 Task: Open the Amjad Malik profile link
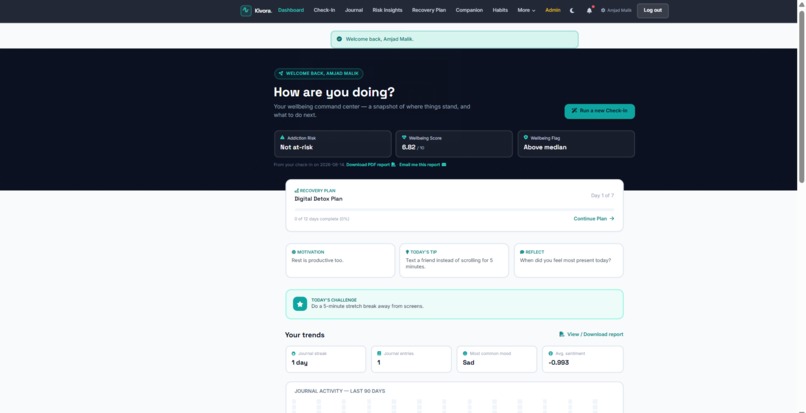pos(616,10)
